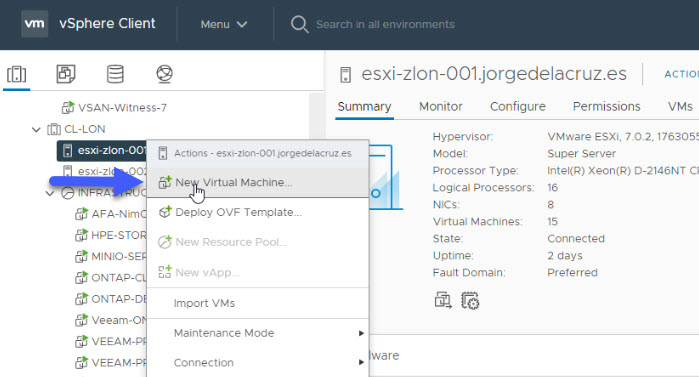The height and width of the screenshot is (377, 699).
Task: Switch to the Monitor tab
Action: (440, 107)
